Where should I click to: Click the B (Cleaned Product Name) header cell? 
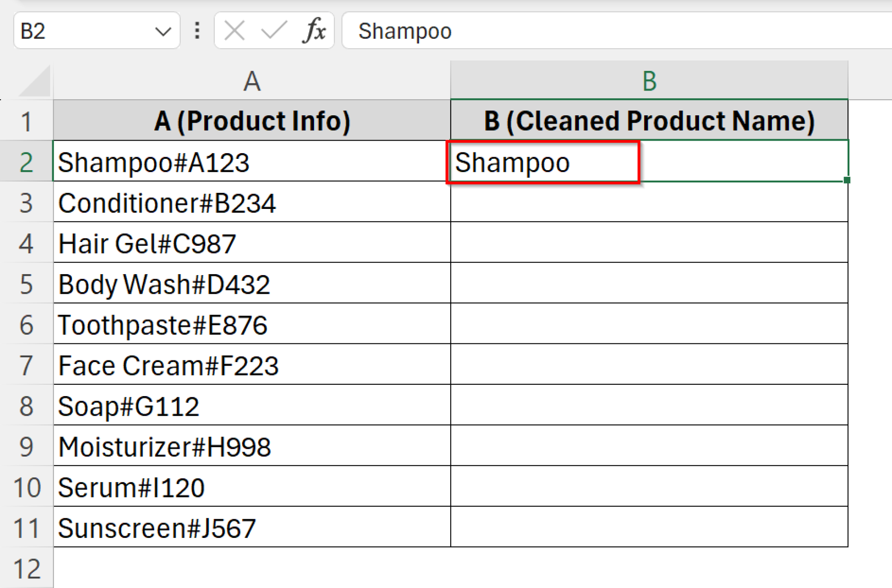click(x=649, y=121)
